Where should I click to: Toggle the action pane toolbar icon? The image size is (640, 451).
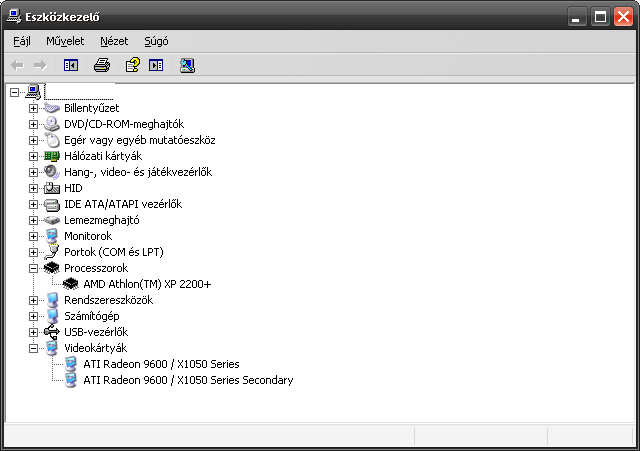point(156,65)
